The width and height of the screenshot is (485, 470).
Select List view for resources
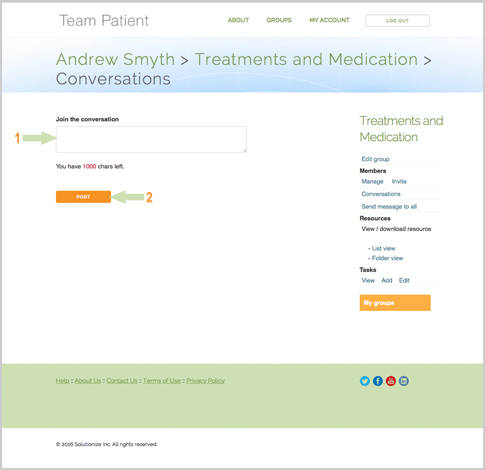383,248
